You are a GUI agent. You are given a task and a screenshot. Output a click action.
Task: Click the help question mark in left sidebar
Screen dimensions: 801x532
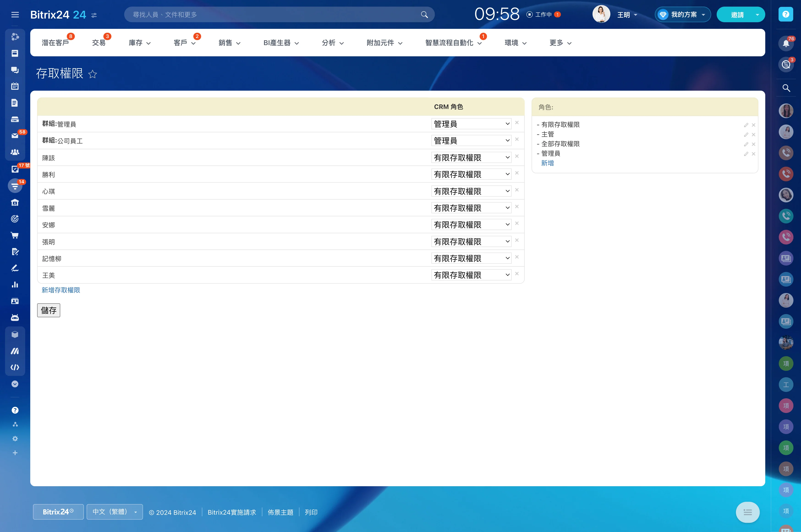15,410
